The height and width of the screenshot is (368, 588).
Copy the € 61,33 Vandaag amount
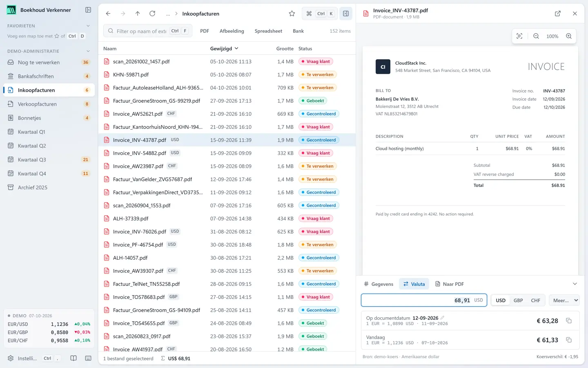tap(569, 340)
